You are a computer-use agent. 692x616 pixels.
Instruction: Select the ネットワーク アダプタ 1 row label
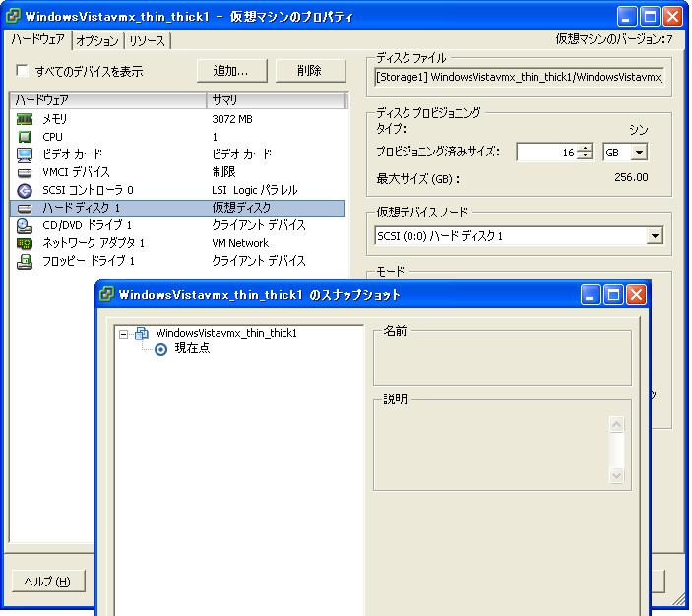point(94,243)
